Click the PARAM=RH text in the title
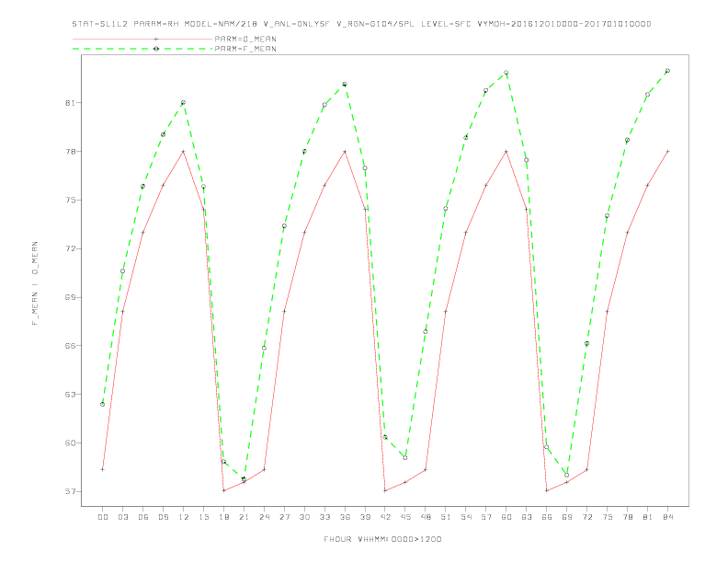Screen dimensions: 728x563 [156, 24]
